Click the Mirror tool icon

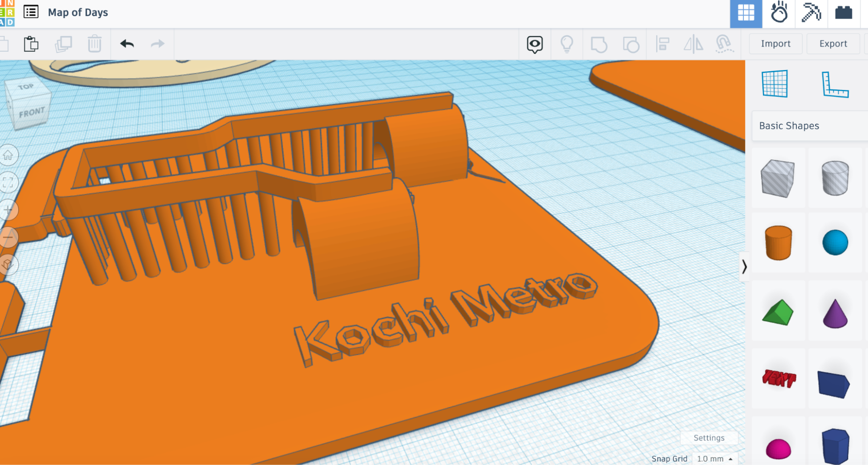click(693, 44)
